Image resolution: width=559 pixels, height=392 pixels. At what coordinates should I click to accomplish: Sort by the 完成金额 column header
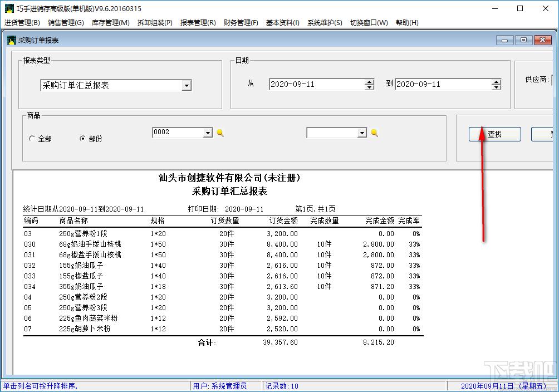pyautogui.click(x=380, y=221)
